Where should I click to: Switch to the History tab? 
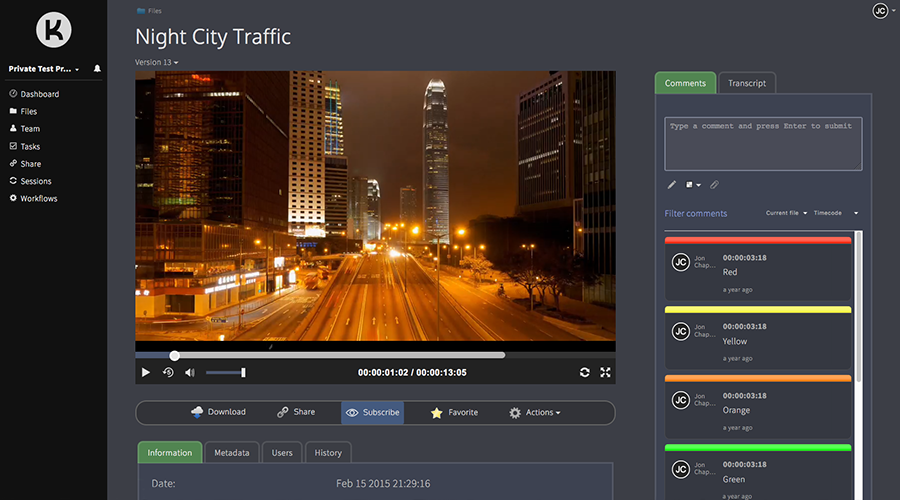click(x=328, y=452)
